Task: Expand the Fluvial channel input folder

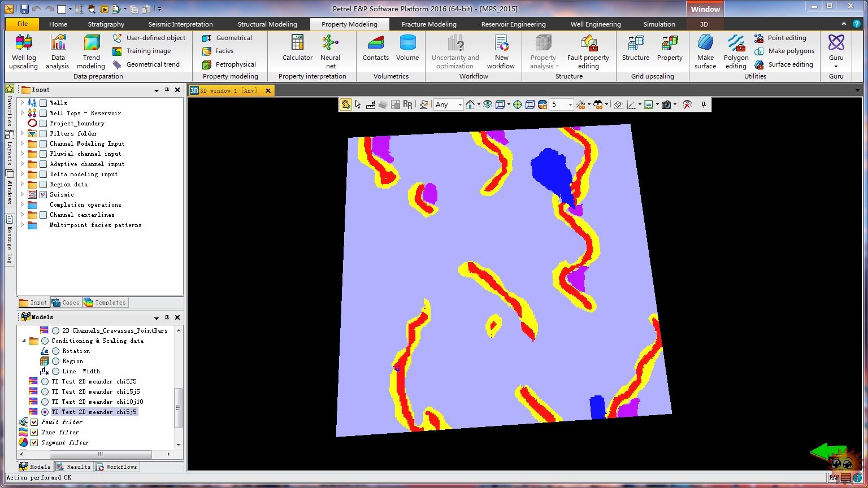Action: (22, 154)
